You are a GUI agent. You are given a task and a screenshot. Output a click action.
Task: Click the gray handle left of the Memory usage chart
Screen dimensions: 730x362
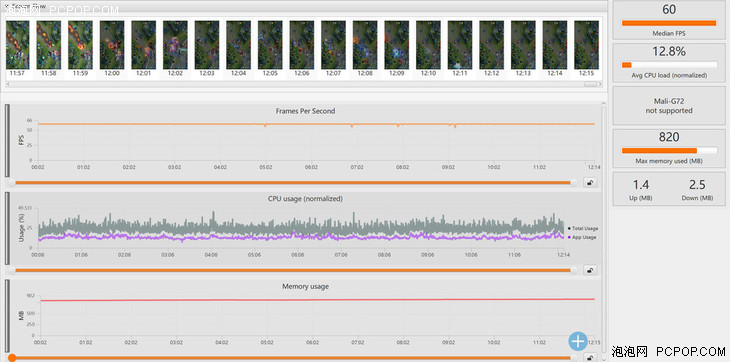pos(7,315)
